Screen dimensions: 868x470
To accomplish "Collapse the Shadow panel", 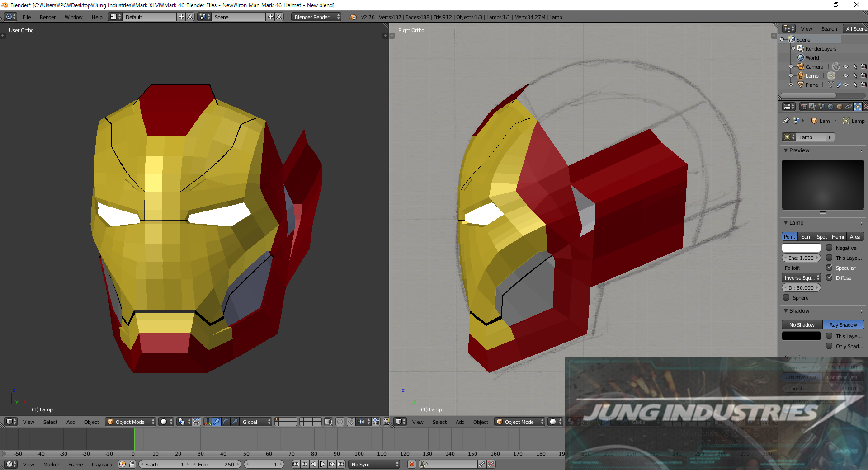I will 786,310.
